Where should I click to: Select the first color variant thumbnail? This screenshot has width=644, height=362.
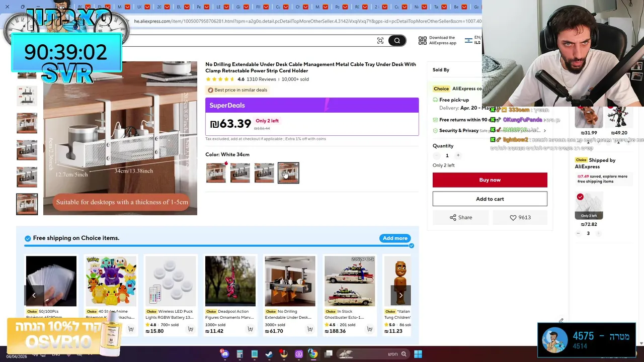click(x=216, y=172)
